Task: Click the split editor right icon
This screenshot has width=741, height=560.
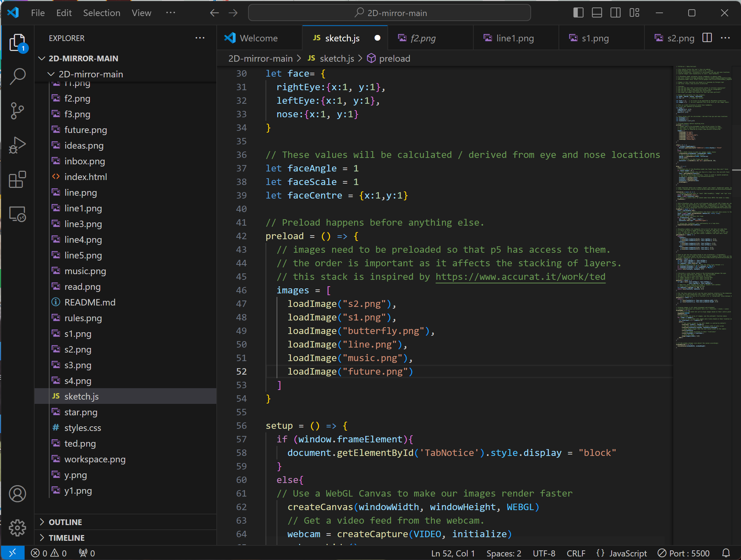Action: [x=707, y=38]
